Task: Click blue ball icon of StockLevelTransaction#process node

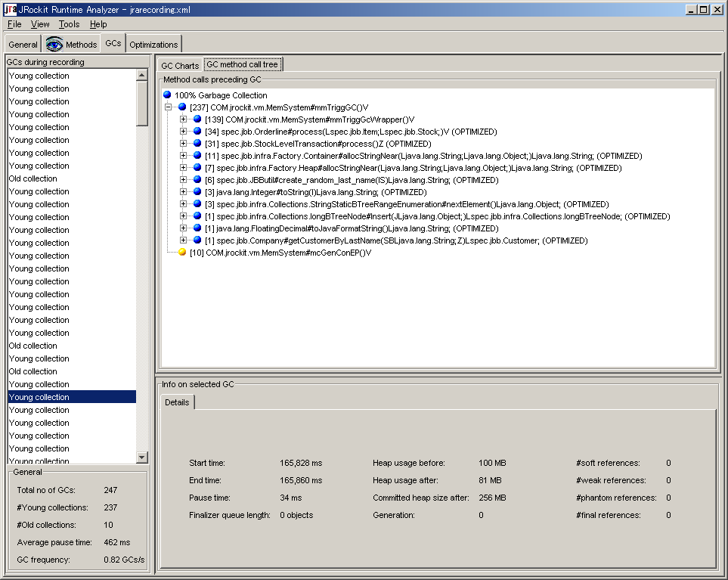Action: tap(197, 143)
